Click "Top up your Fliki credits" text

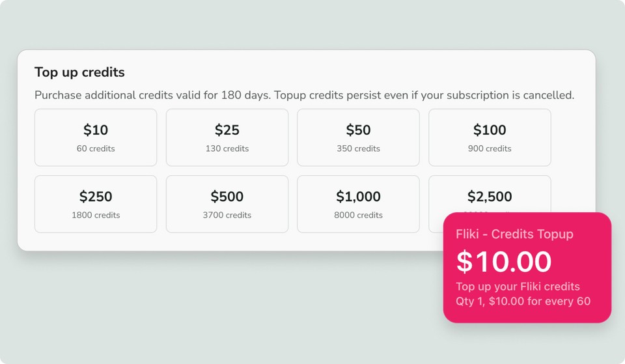pos(518,287)
